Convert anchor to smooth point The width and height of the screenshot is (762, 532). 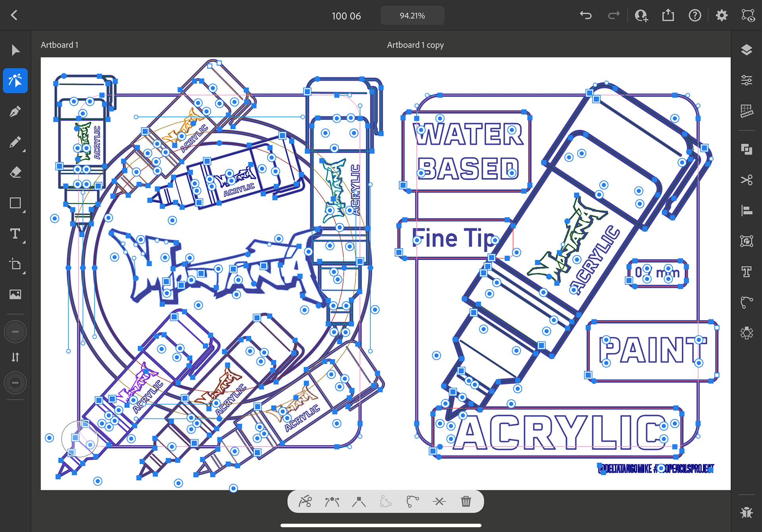[332, 501]
